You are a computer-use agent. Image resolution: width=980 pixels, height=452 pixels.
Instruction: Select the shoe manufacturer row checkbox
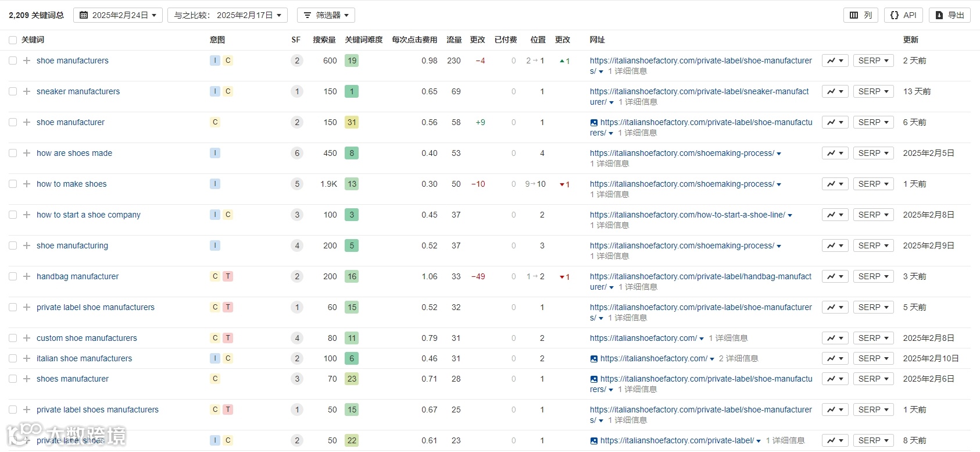point(13,122)
